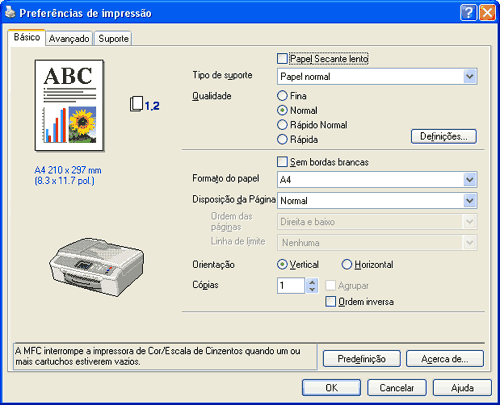This screenshot has width=500, height=405.
Task: Enable Papel Secante lento checkbox
Action: (282, 59)
